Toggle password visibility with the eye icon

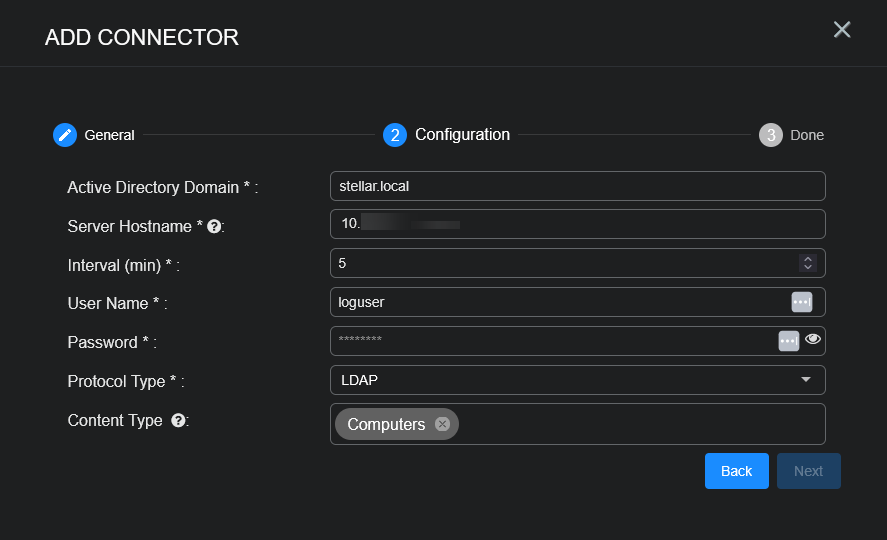click(813, 340)
